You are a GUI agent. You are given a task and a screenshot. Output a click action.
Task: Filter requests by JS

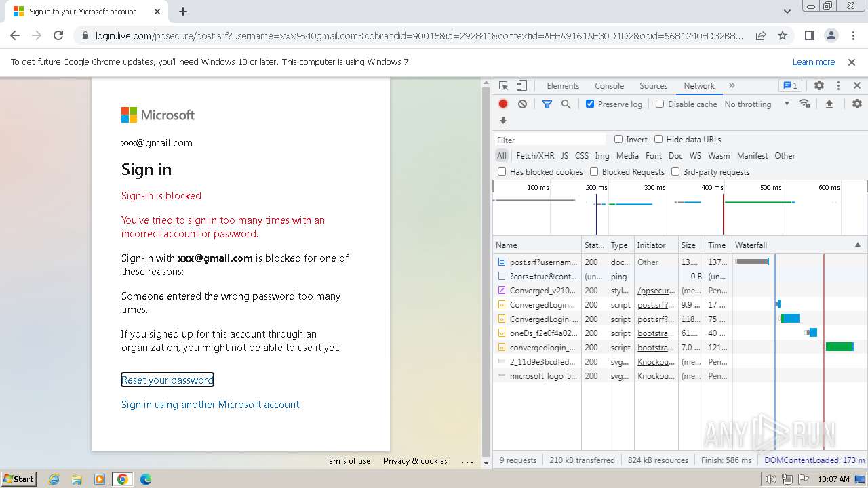point(564,156)
